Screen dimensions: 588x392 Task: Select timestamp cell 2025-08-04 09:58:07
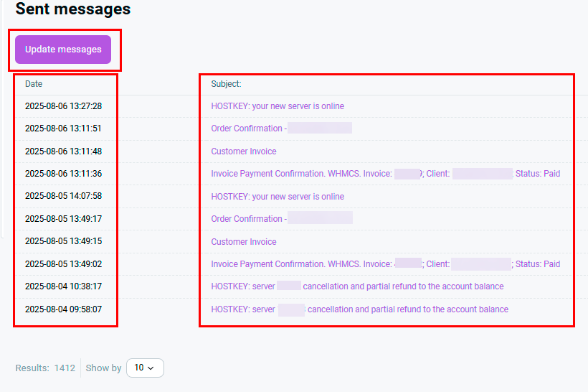pos(63,309)
